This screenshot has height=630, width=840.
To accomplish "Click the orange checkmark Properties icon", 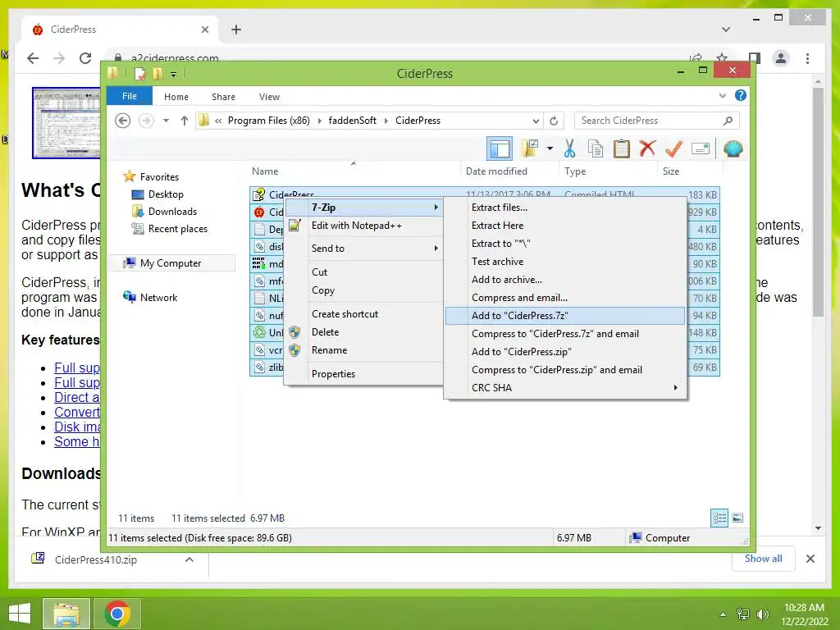I will pos(673,148).
